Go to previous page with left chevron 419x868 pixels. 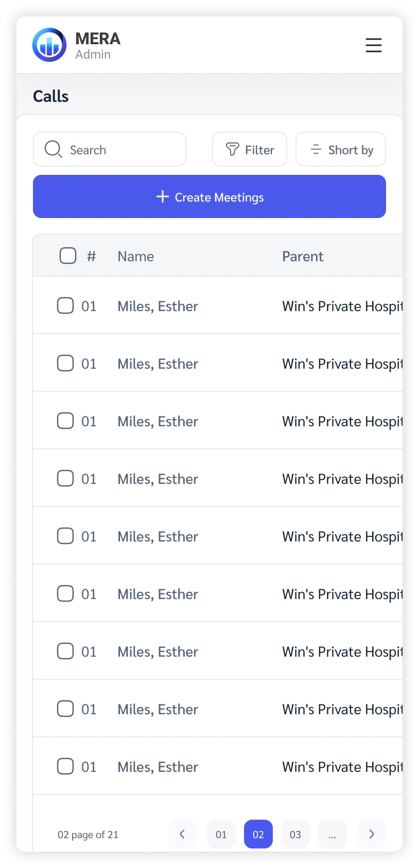(182, 834)
